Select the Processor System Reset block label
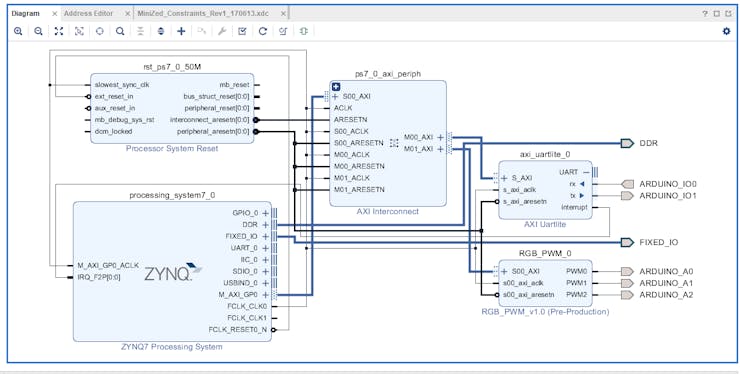Screen dimensions: 740x374 172,148
